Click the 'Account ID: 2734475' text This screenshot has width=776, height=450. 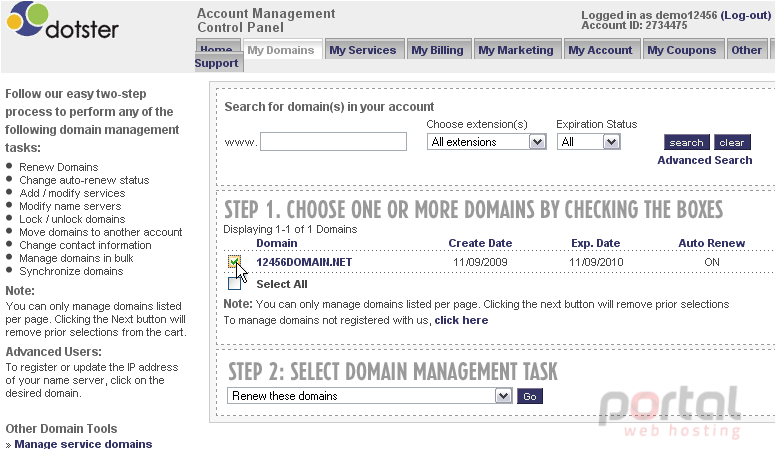[x=634, y=25]
